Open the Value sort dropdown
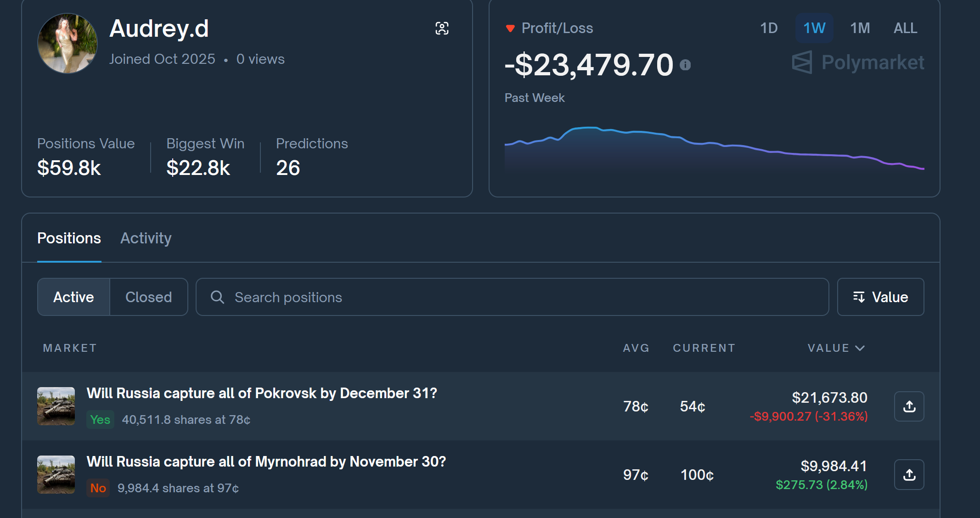Image resolution: width=980 pixels, height=518 pixels. point(880,297)
